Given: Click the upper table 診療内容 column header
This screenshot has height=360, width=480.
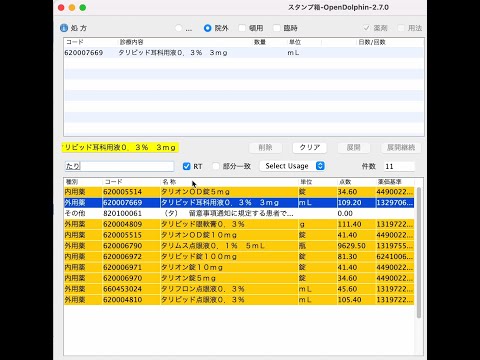Looking at the screenshot, I should click(x=185, y=42).
